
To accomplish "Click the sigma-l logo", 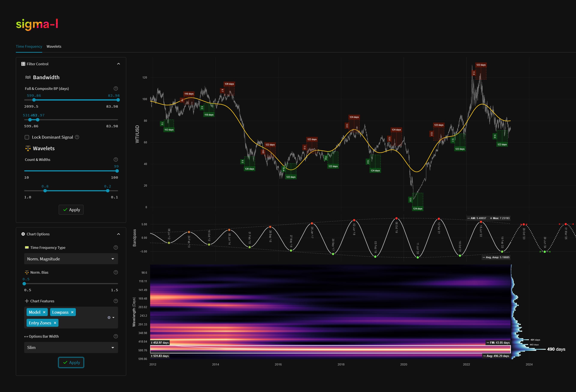I will (x=37, y=24).
